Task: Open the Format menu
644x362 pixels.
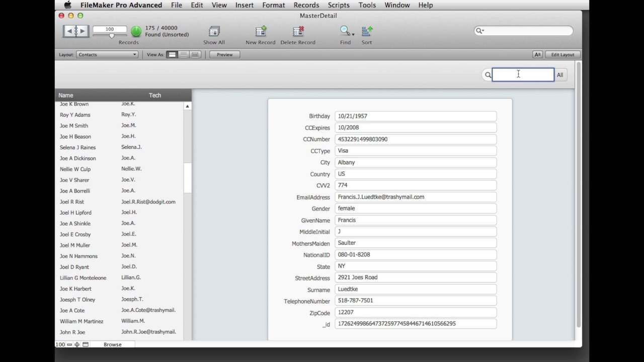Action: 274,5
